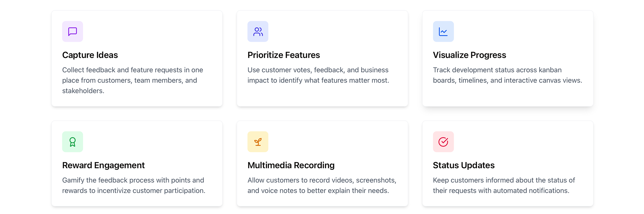Click the purple chat bubble icon

click(x=72, y=31)
